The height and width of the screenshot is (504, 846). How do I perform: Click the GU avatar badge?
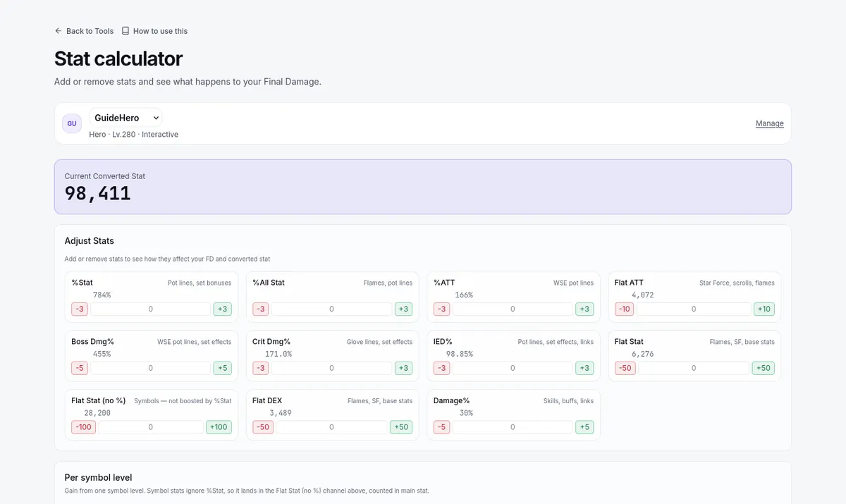[72, 123]
